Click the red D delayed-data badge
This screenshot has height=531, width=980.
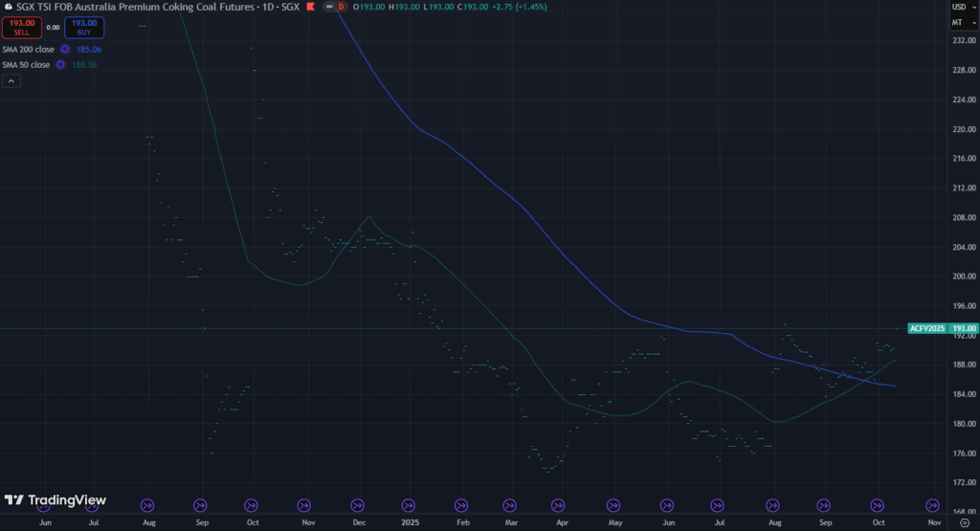341,7
